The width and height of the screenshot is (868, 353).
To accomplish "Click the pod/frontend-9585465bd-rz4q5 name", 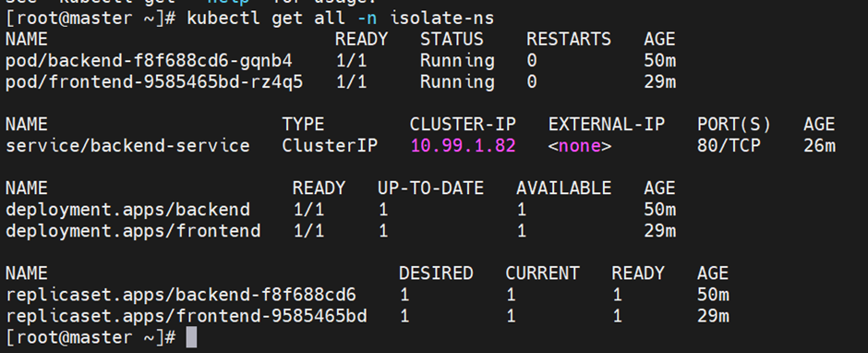I will pyautogui.click(x=154, y=82).
